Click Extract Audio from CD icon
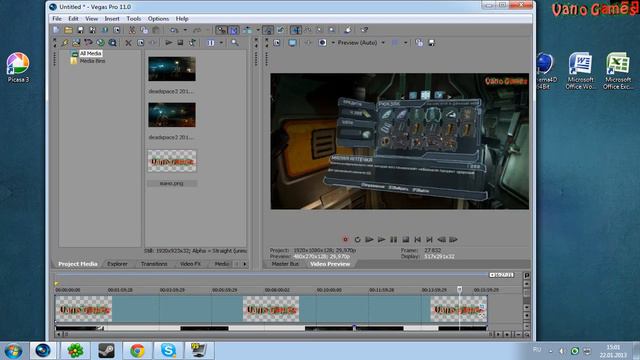 (x=100, y=42)
